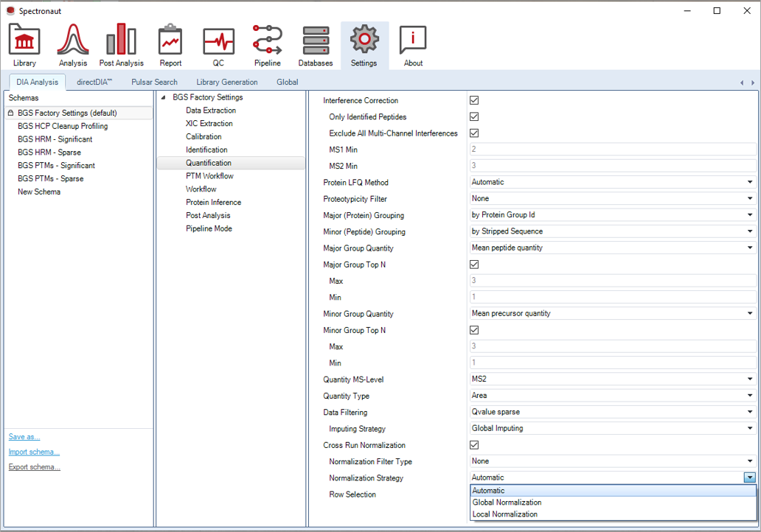This screenshot has width=761, height=532.
Task: Toggle Minor Group Top N checkbox
Action: click(x=474, y=330)
